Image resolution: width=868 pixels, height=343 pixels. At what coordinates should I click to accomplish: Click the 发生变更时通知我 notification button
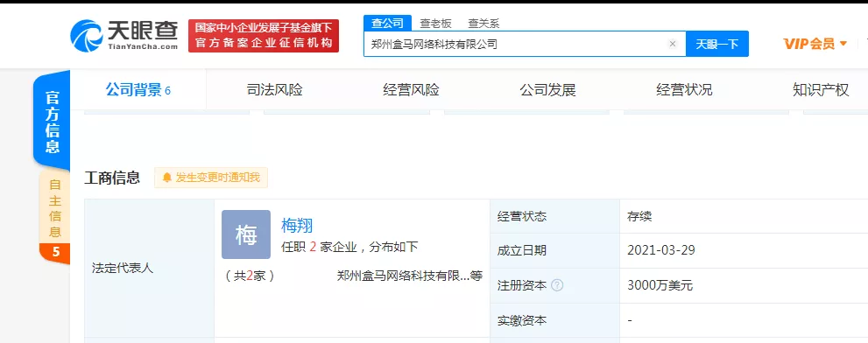pos(211,178)
